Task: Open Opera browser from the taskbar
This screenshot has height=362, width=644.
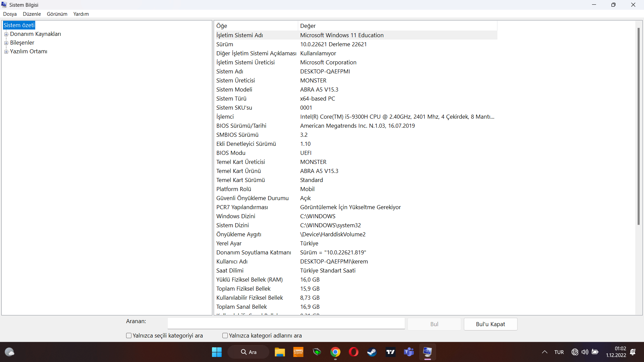Action: point(354,352)
